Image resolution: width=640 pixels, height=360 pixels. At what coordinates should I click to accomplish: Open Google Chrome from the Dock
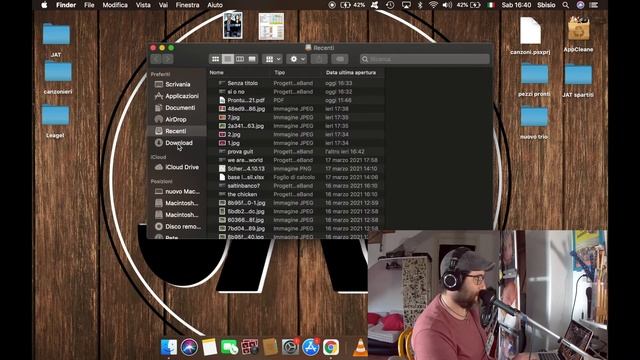pyautogui.click(x=331, y=347)
